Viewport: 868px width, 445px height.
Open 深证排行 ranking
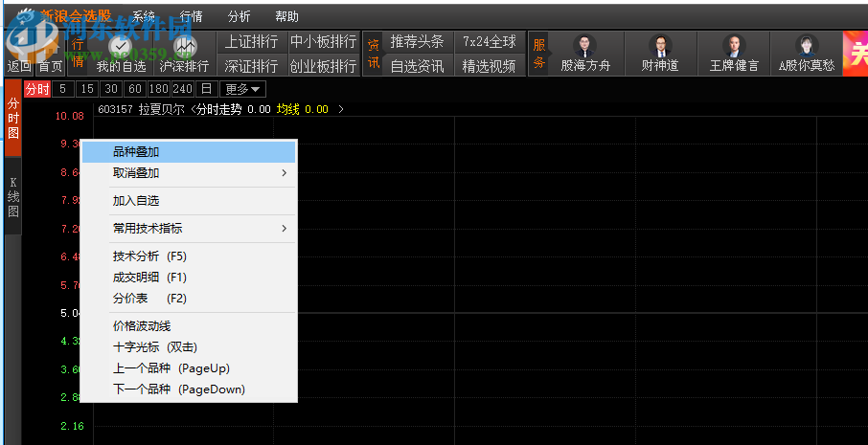[251, 66]
